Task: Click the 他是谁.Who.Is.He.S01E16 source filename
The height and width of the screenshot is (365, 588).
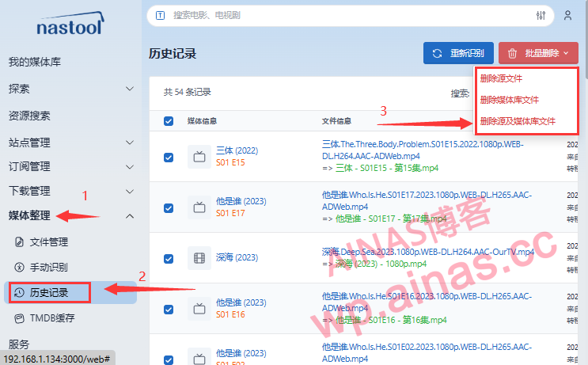Action: [427, 302]
